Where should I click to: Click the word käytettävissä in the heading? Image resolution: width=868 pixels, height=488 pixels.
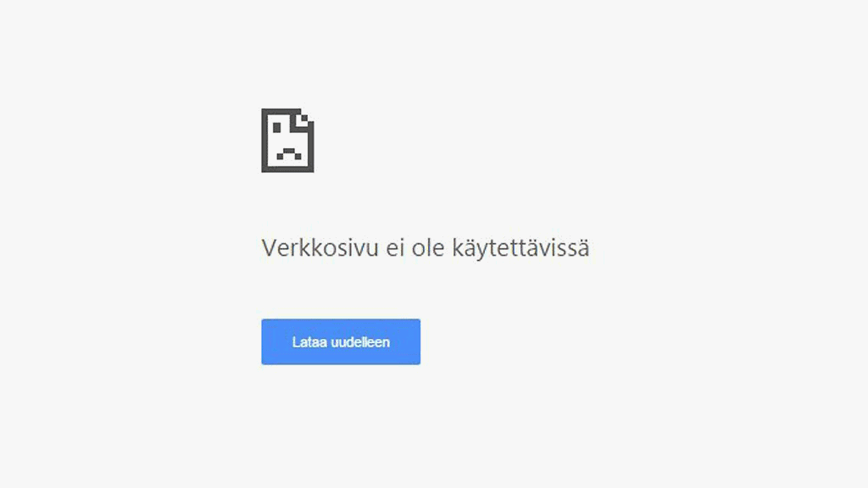pyautogui.click(x=521, y=248)
